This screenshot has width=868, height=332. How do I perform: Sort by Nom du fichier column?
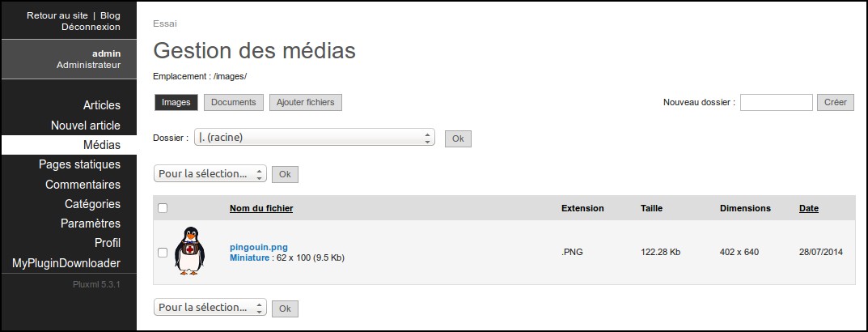point(261,208)
